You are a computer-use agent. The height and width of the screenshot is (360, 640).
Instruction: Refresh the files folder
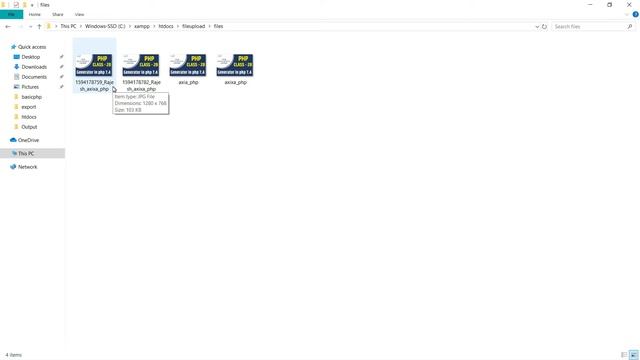click(x=544, y=27)
